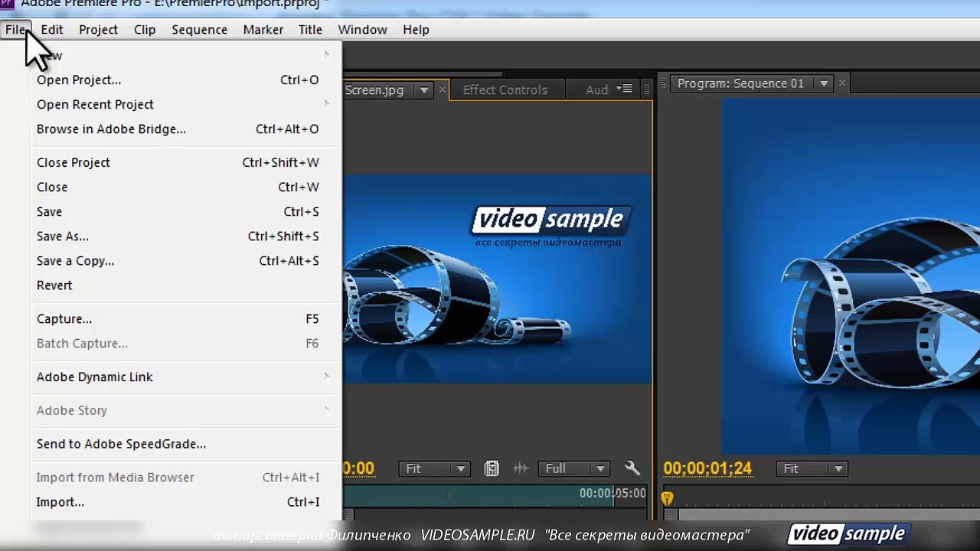Viewport: 980px width, 551px height.
Task: Expand the Screen.jpg source clip dropdown
Action: [x=423, y=90]
